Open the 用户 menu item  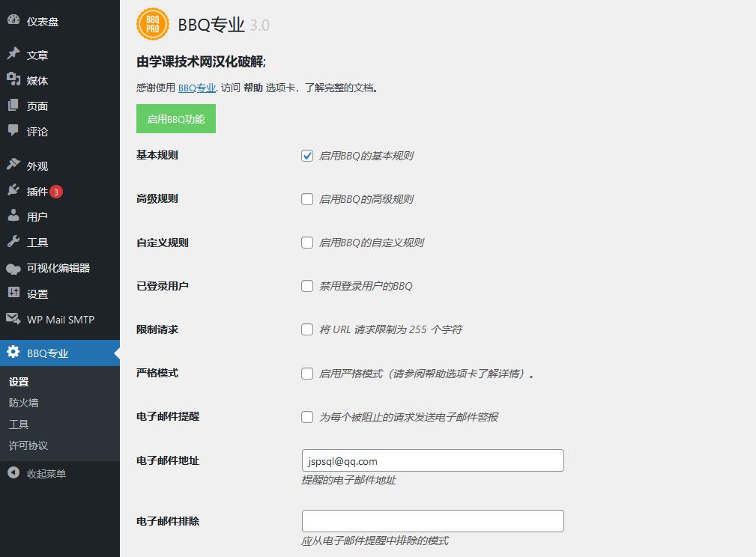(37, 217)
